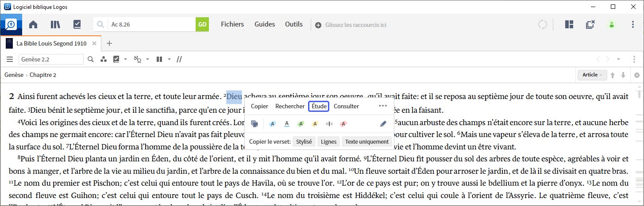Open the Fichiers menu
The width and height of the screenshot is (644, 206).
click(x=232, y=24)
